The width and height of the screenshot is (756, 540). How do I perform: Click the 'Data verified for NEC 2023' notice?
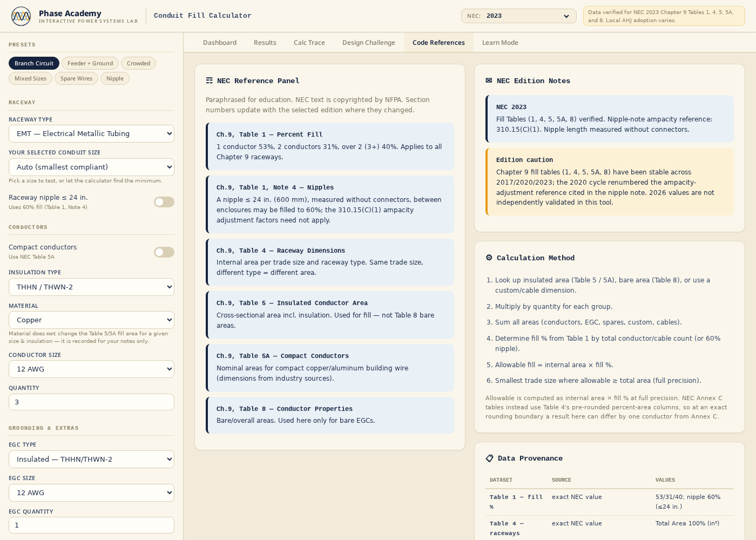pos(664,16)
